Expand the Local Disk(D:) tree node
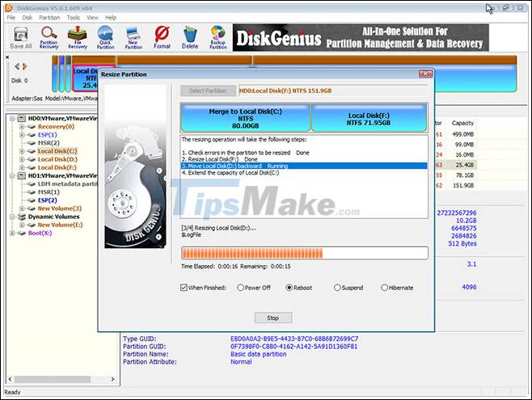The height and width of the screenshot is (400, 532). pos(22,159)
